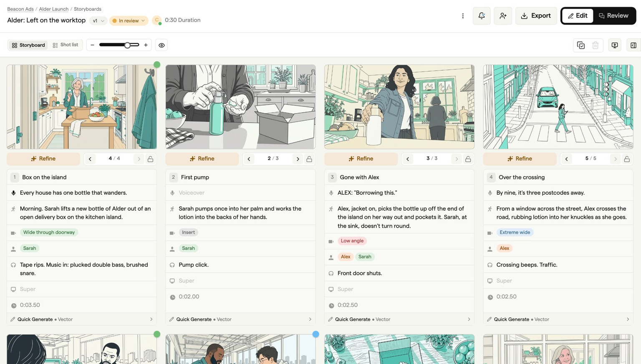The image size is (641, 364).
Task: Open the v1 version dropdown
Action: [x=98, y=20]
